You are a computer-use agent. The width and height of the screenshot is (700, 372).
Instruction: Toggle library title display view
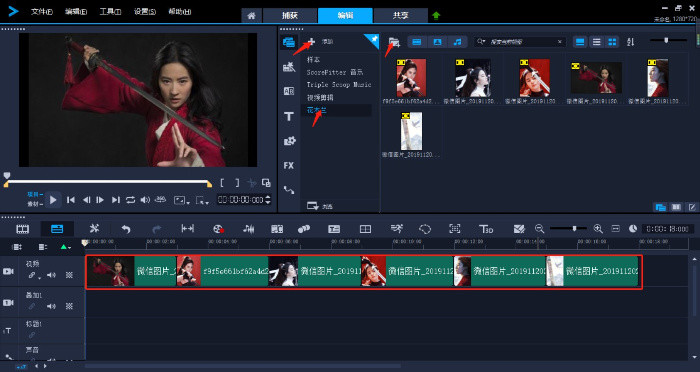click(580, 42)
